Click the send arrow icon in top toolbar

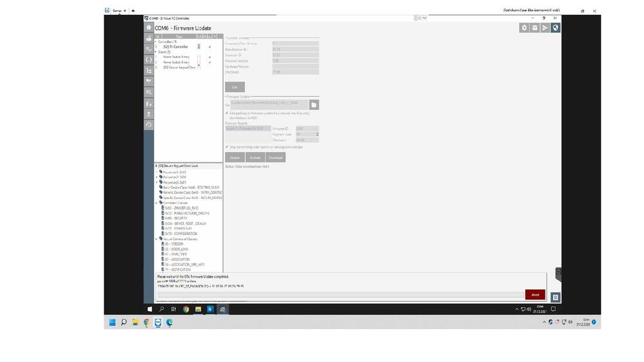pos(545,28)
